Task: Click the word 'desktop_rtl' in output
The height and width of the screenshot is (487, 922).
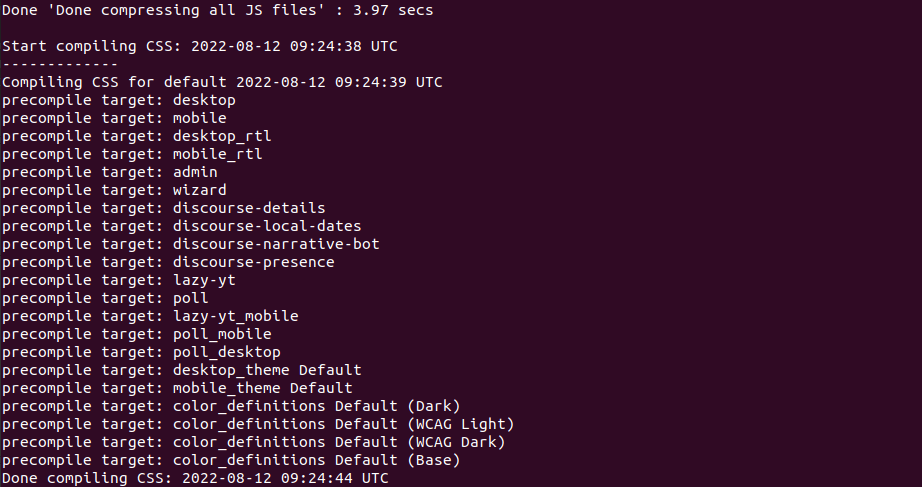Action: point(222,136)
